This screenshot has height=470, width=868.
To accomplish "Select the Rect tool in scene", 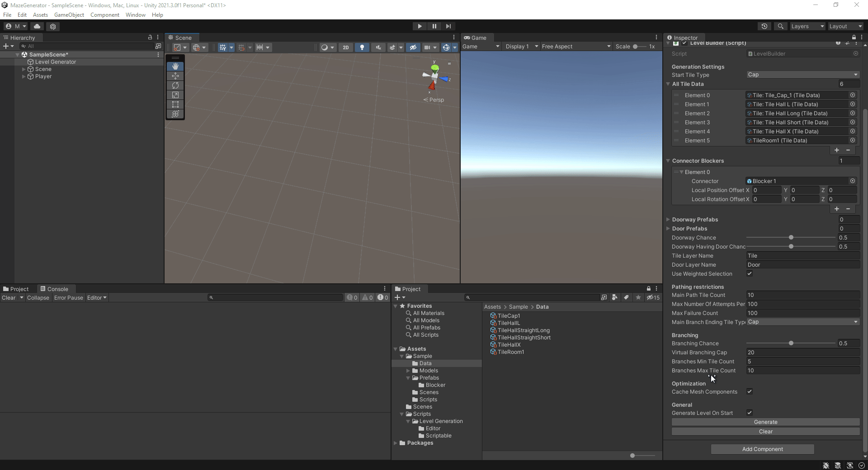I will click(x=175, y=104).
